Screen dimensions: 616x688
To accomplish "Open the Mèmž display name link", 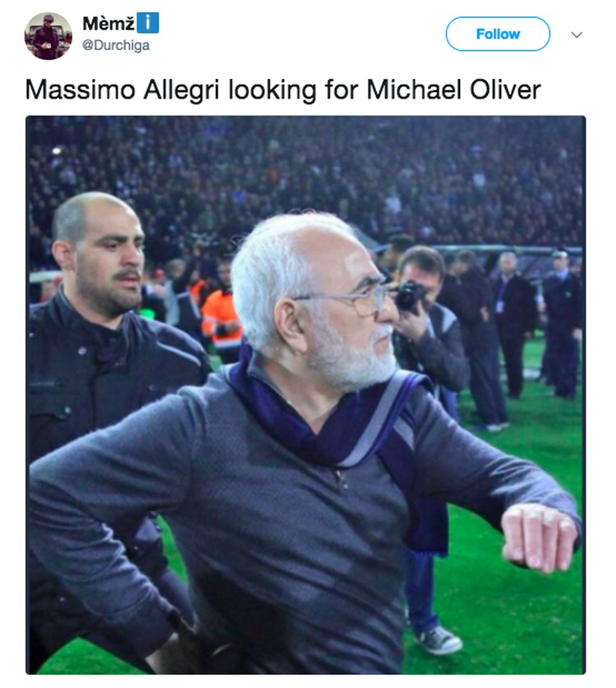I will 108,23.
